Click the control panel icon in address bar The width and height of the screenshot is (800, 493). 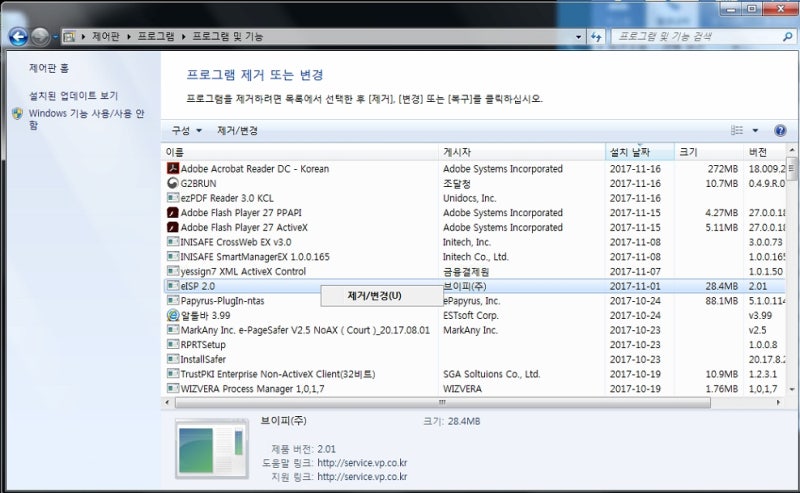(x=69, y=37)
